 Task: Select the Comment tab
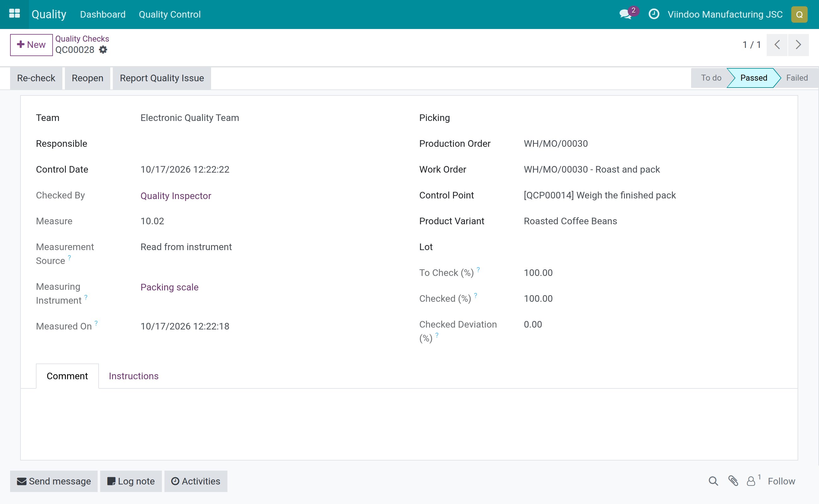click(67, 376)
